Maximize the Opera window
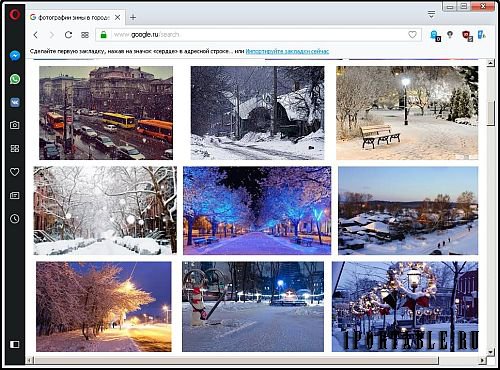This screenshot has width=500, height=370. pos(463,7)
